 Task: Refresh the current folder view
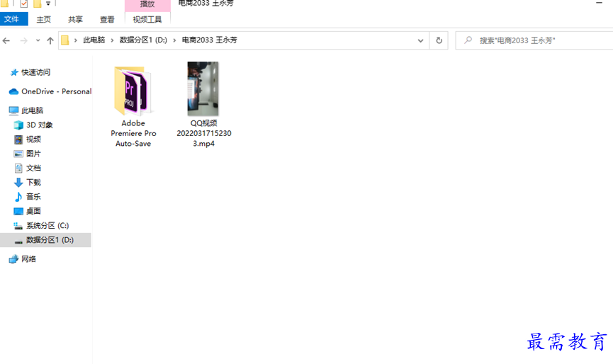pos(439,40)
